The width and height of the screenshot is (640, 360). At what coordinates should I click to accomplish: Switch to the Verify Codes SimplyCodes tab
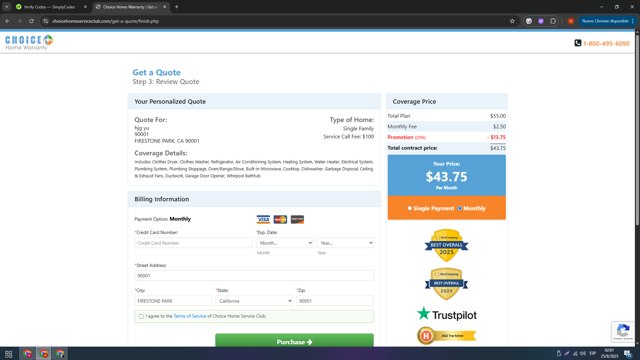click(x=50, y=7)
